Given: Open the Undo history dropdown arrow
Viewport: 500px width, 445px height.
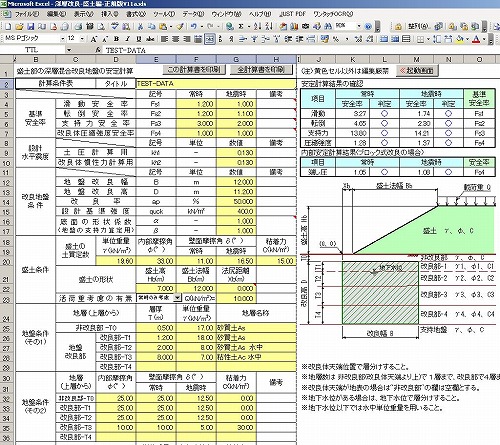Looking at the screenshot, I should (x=202, y=26).
